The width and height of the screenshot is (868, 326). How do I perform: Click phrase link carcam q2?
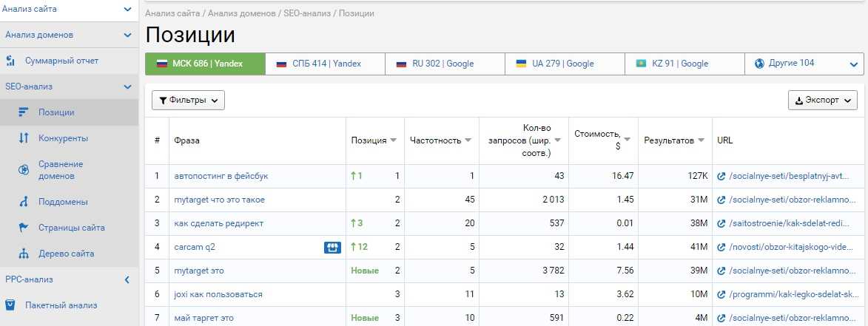(195, 248)
